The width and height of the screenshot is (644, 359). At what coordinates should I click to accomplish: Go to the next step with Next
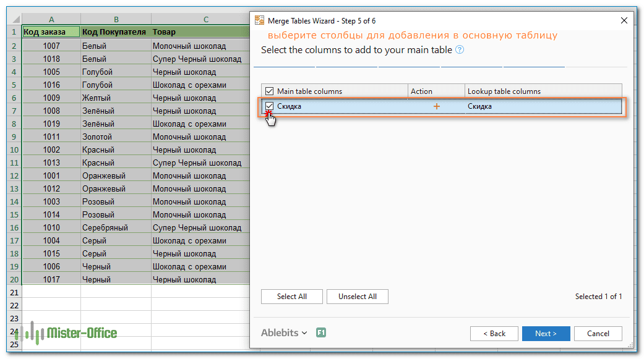(x=546, y=334)
